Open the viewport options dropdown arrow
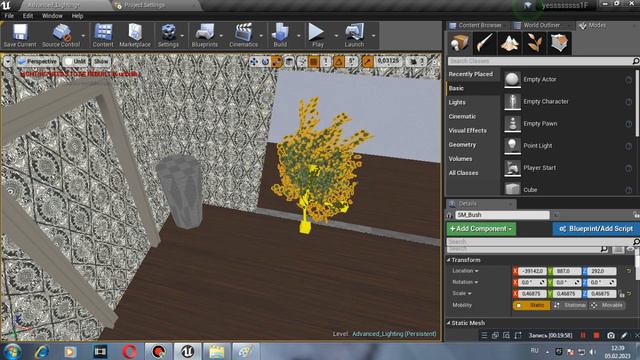 point(8,62)
